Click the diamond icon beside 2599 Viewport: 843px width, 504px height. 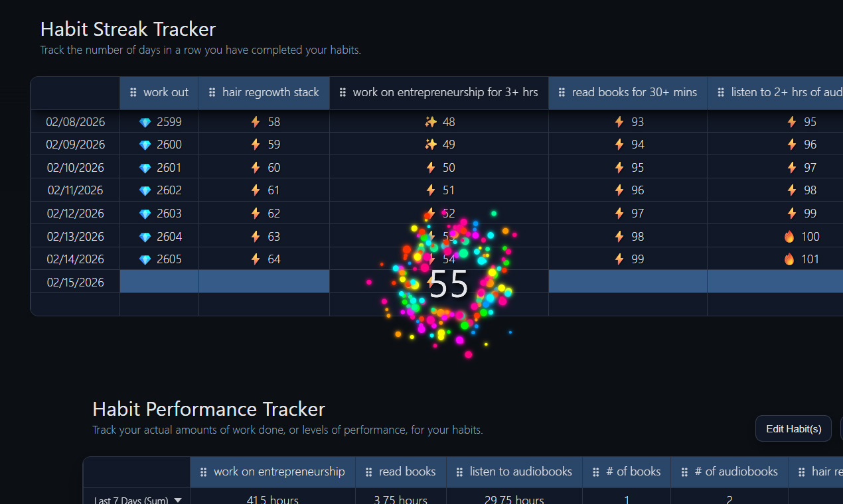pos(145,122)
